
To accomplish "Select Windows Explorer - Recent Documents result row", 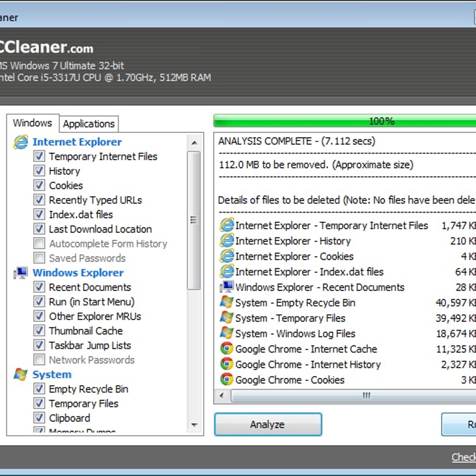I will tap(347, 287).
